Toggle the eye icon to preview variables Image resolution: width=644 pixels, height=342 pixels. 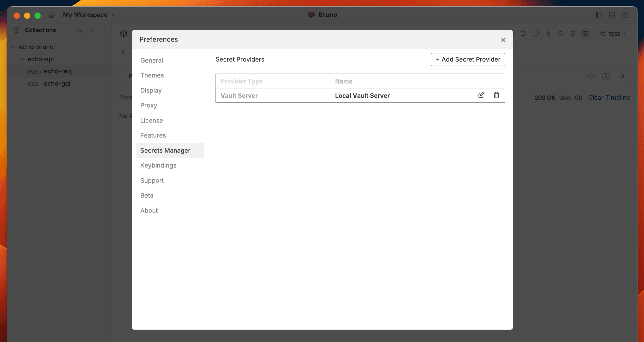tap(560, 33)
